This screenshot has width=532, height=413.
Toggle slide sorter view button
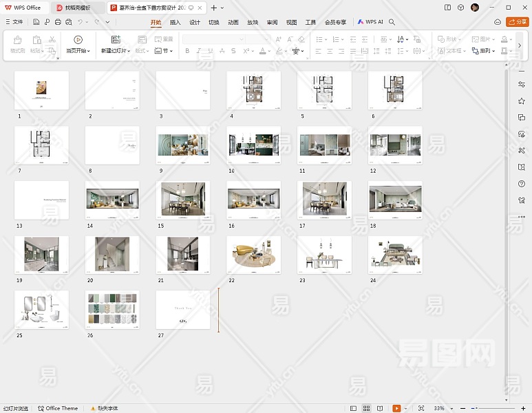click(x=367, y=408)
